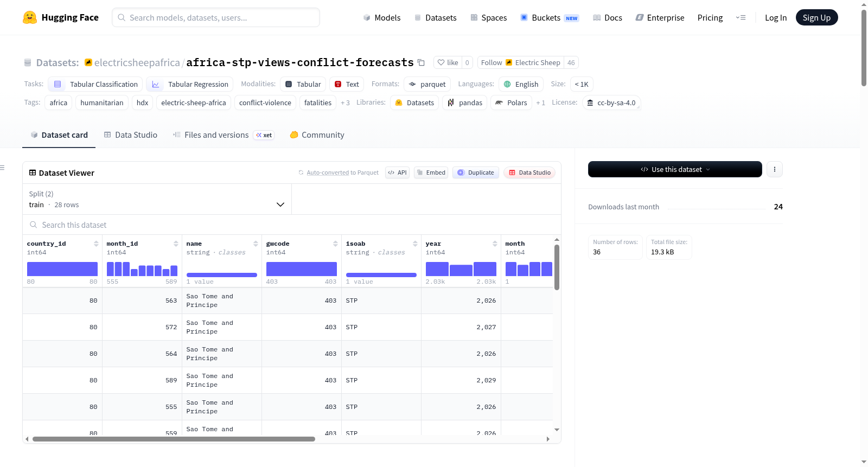Click the heart like button

(448, 62)
